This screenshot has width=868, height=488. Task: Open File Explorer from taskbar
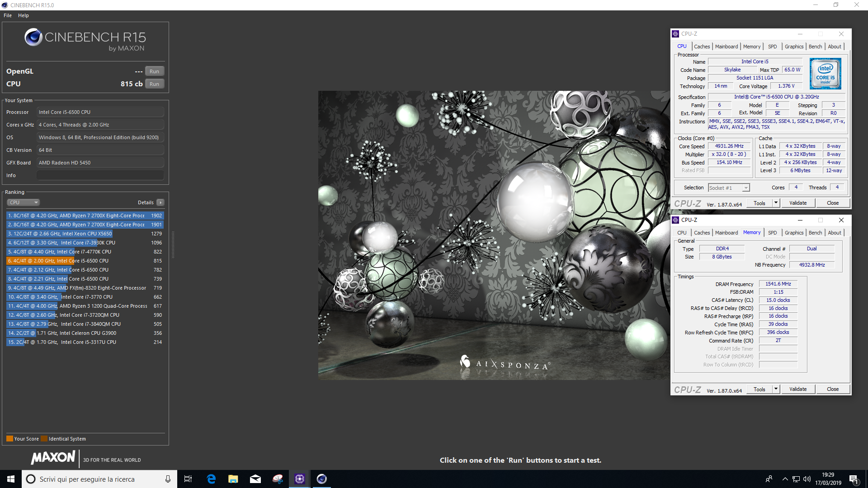[233, 479]
